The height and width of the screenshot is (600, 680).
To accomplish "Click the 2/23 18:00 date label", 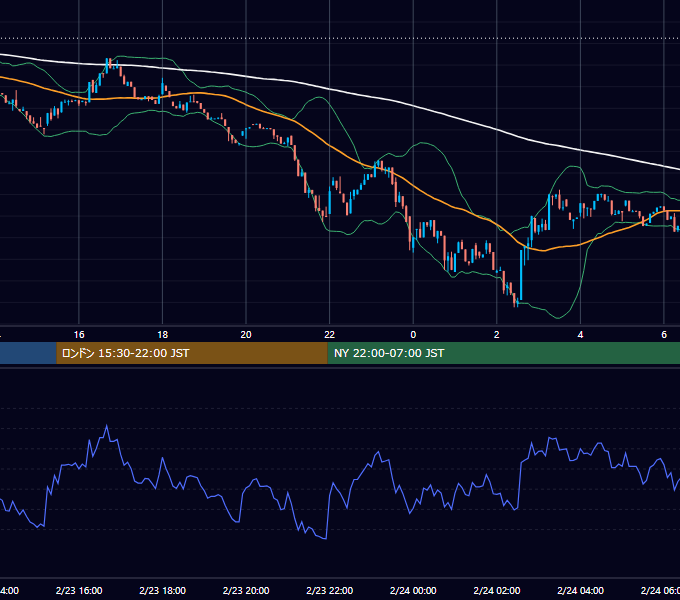I will pos(163,590).
